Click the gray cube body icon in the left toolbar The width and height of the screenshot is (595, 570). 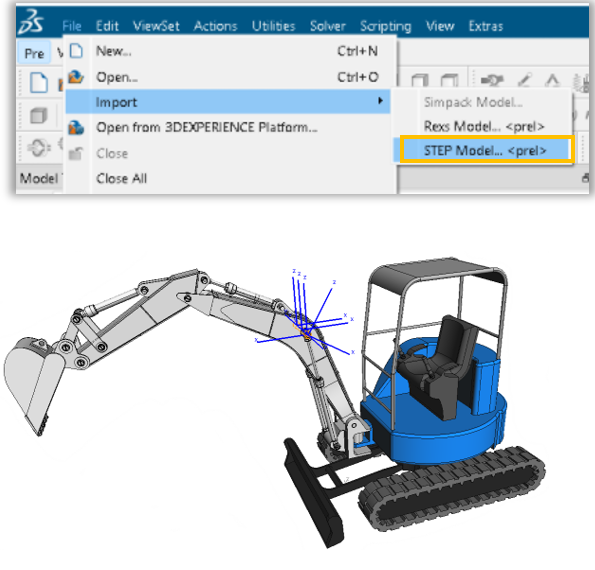click(x=38, y=115)
